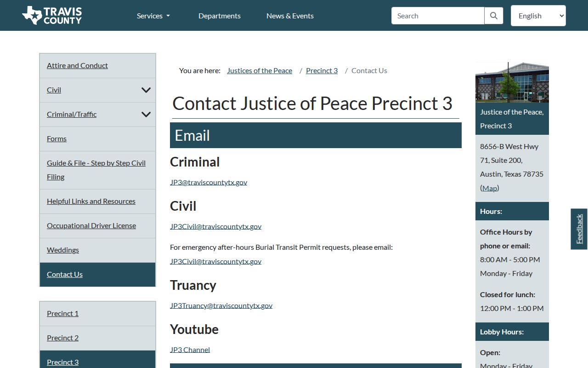Click the 'Contact Justice of Peace Precinct 3' heading
The height and width of the screenshot is (368, 588).
tap(312, 103)
